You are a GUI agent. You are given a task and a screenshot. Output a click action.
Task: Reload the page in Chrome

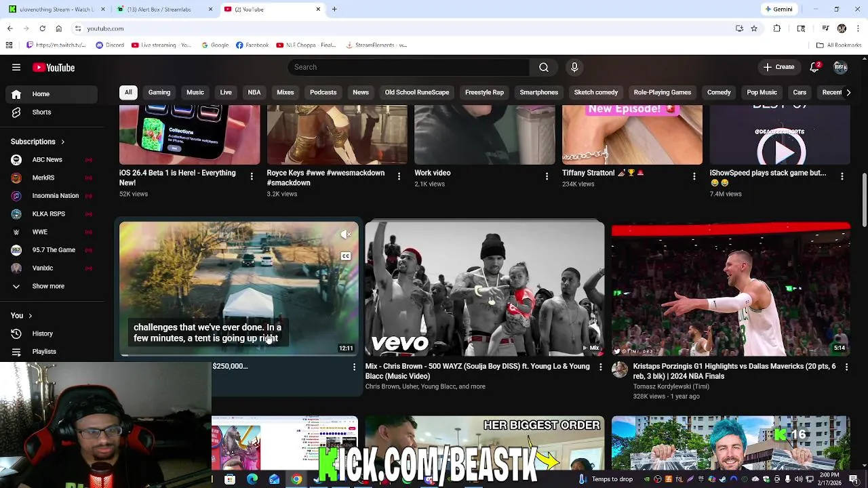coord(42,28)
